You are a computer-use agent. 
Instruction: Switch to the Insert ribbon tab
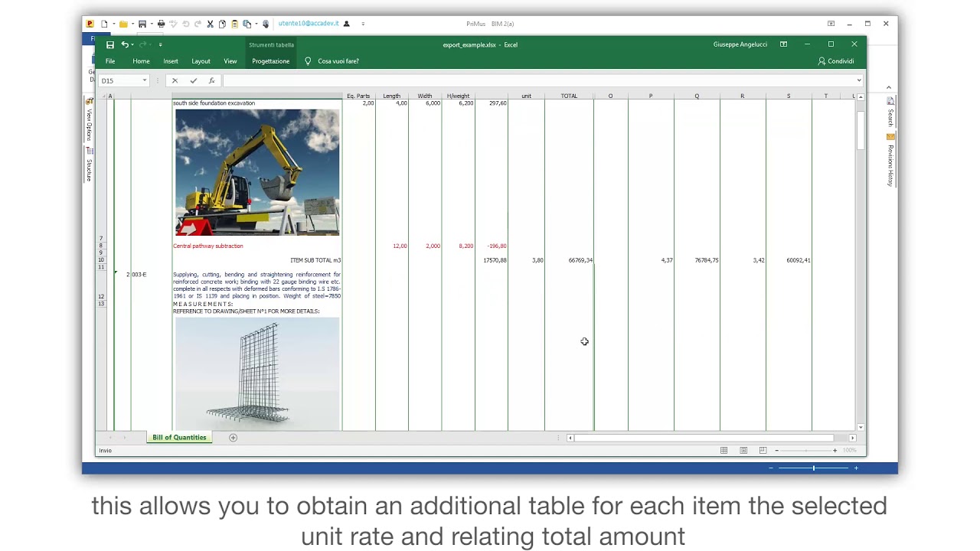(171, 61)
